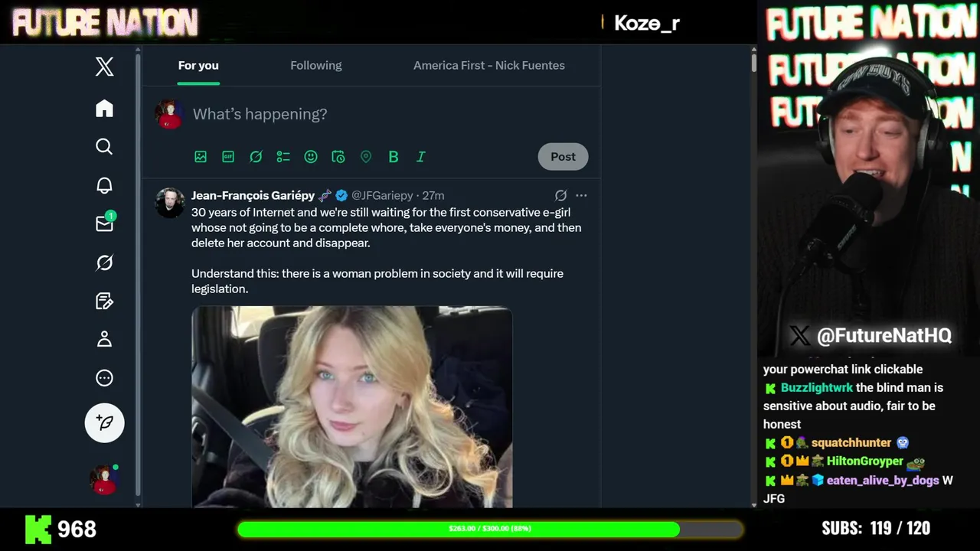Open Profile person icon

104,339
